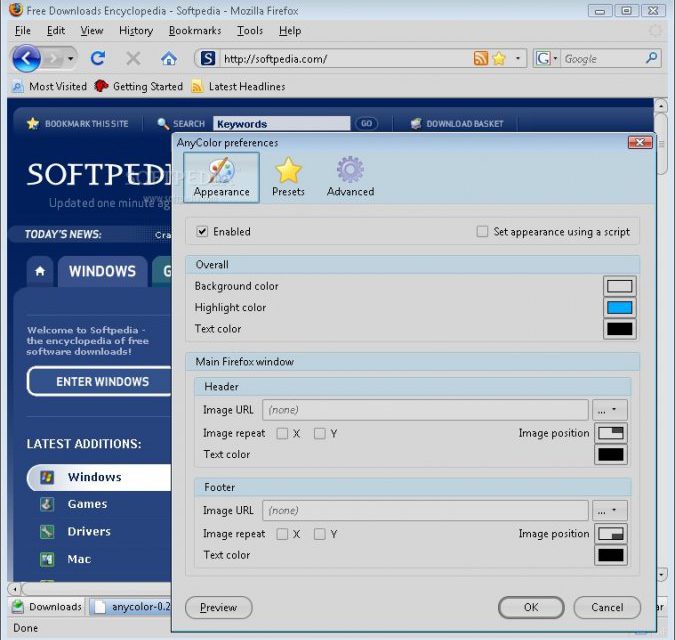Bookmark page with the star icon

(x=499, y=59)
